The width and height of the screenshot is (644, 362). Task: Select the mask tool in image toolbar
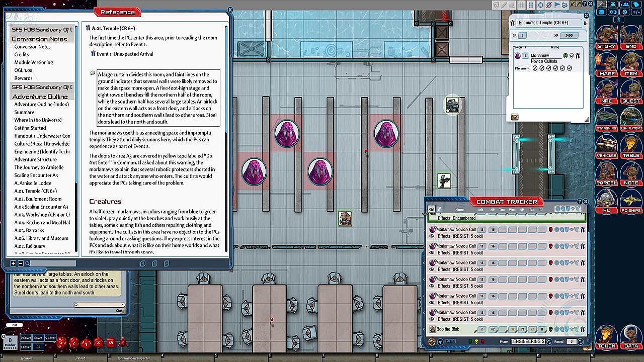(x=496, y=5)
